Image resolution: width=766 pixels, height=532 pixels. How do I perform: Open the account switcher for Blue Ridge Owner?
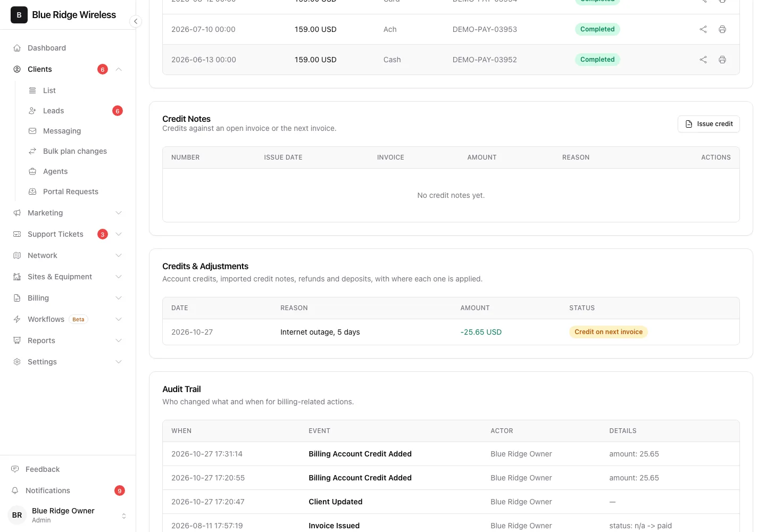(124, 516)
